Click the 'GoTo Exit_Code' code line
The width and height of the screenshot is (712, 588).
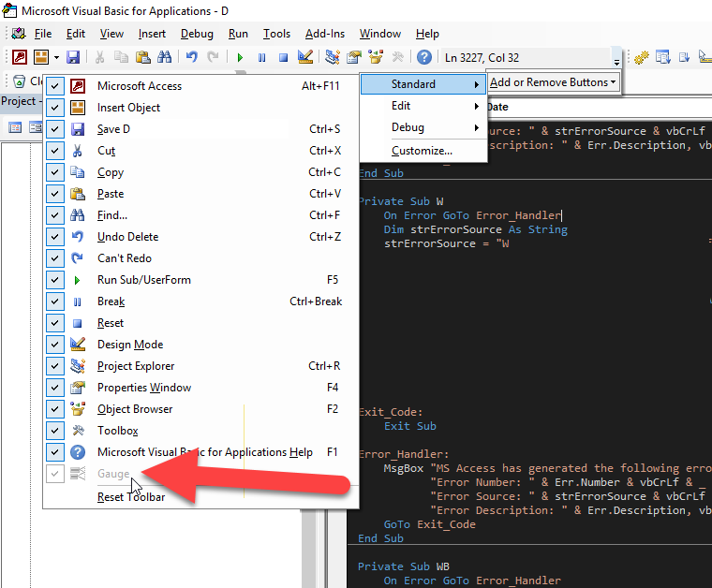pos(430,524)
